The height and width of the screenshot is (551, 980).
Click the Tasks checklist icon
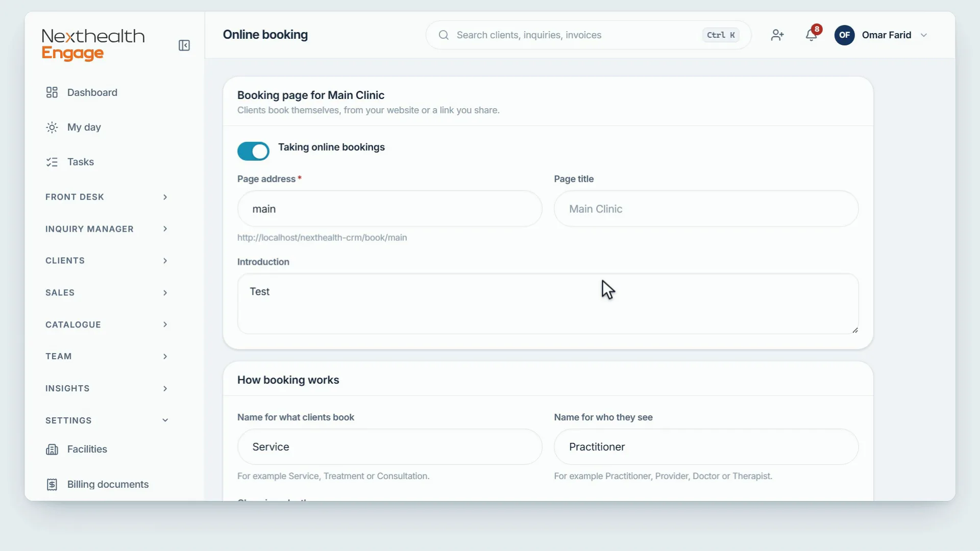[x=52, y=162]
